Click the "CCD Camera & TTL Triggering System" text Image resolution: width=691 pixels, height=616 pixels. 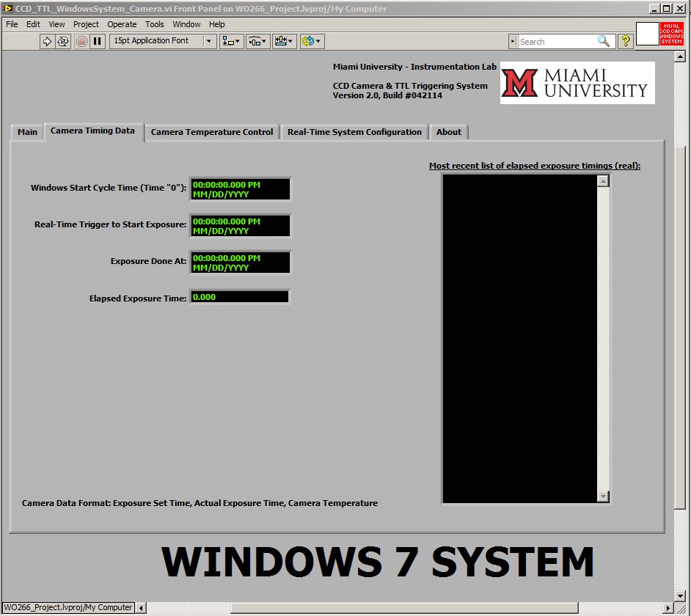pyautogui.click(x=410, y=86)
